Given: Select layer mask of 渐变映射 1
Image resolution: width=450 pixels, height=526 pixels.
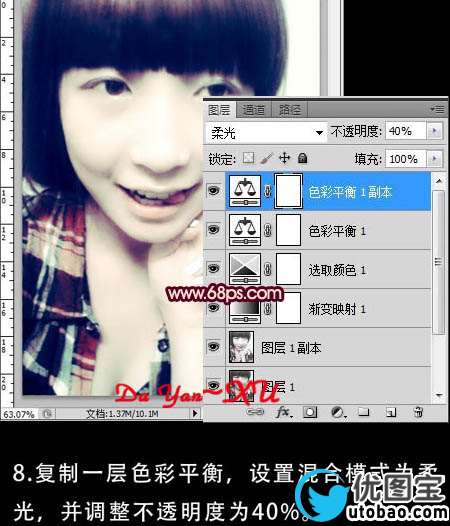Looking at the screenshot, I should [x=289, y=308].
